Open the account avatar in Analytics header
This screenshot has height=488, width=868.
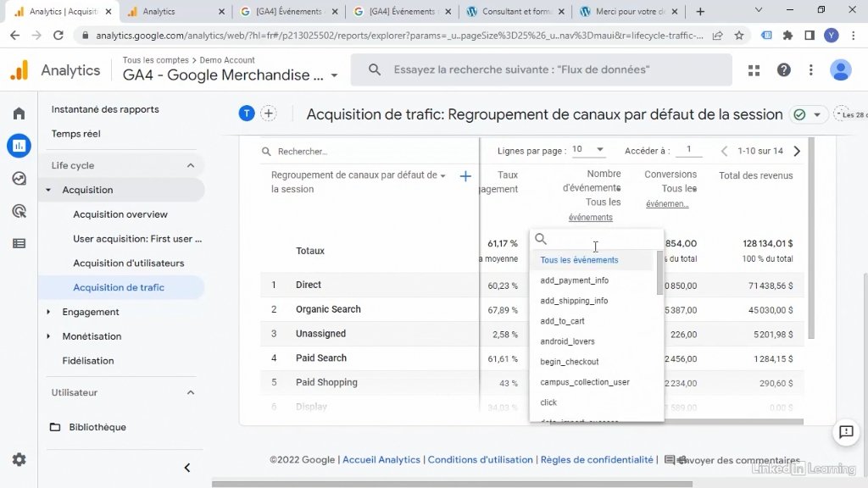click(x=840, y=69)
